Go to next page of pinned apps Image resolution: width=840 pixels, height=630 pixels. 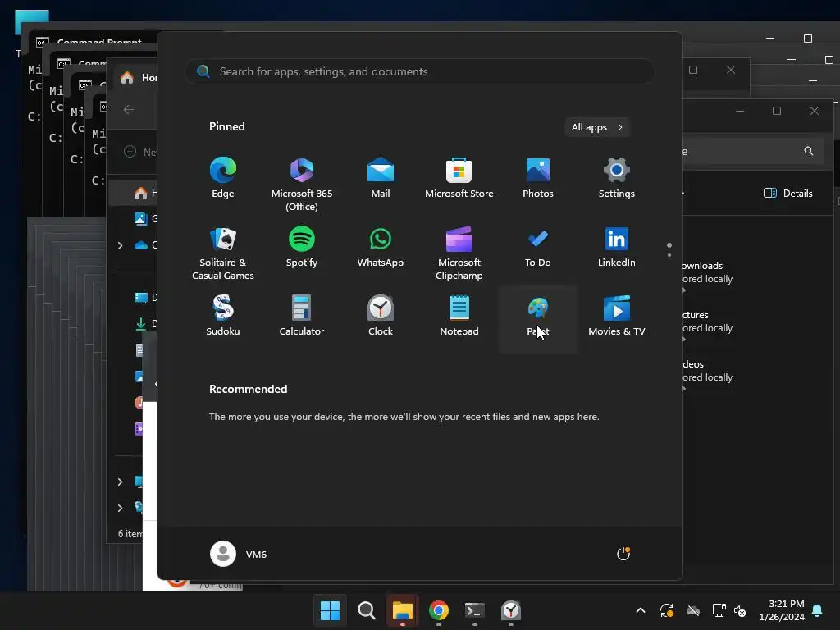pyautogui.click(x=669, y=255)
